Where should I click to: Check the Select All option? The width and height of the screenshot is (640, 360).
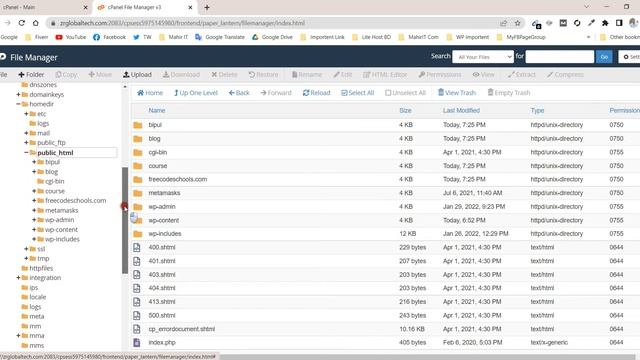(x=358, y=93)
